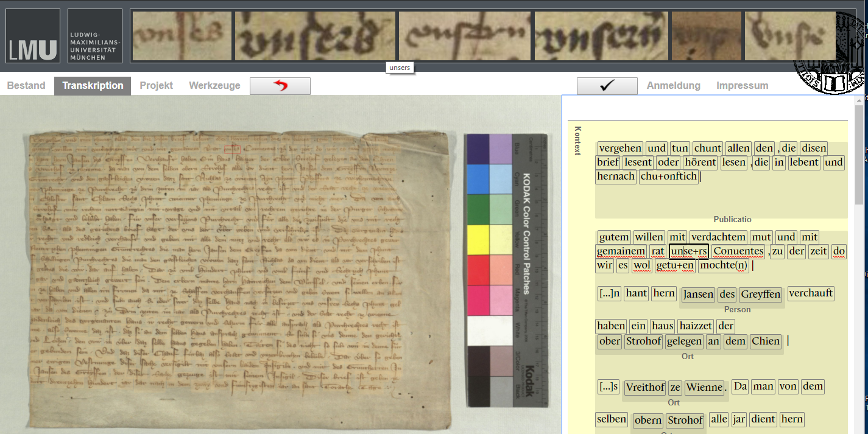Switch to the Transkription tab
868x434 pixels.
pos(93,86)
